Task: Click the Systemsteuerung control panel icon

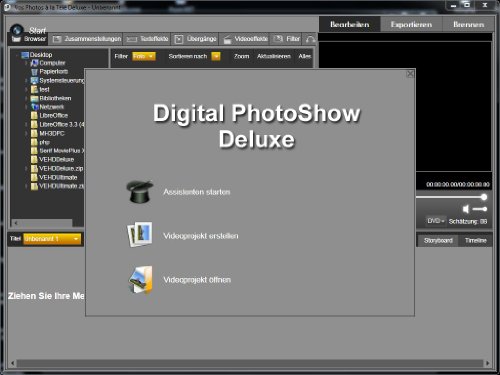Action: [x=34, y=80]
